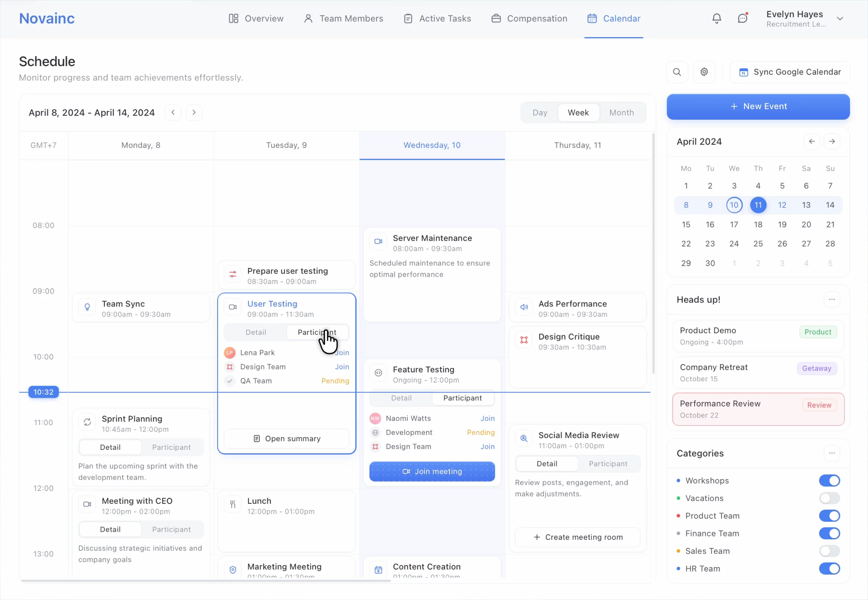Click the Novainc logo

click(47, 18)
